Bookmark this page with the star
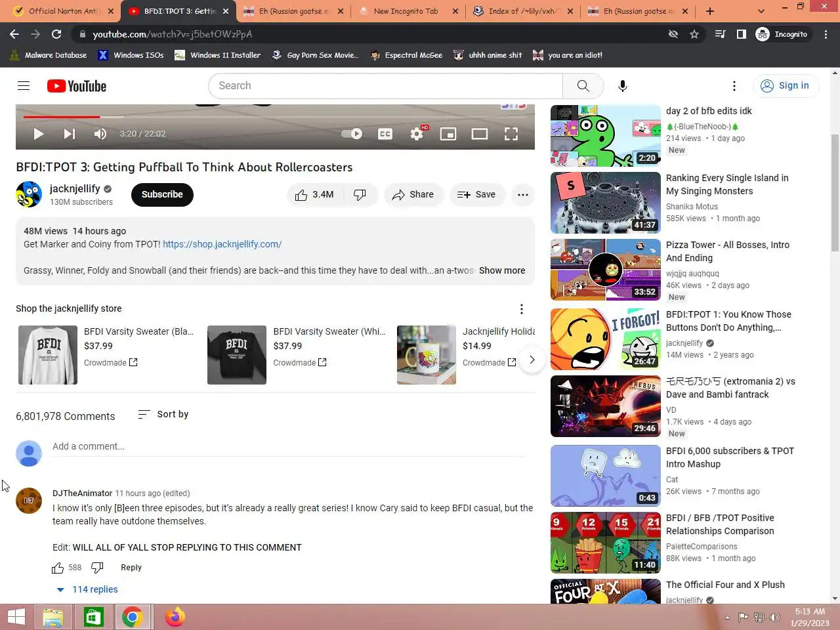Viewport: 840px width, 630px height. pyautogui.click(x=694, y=34)
